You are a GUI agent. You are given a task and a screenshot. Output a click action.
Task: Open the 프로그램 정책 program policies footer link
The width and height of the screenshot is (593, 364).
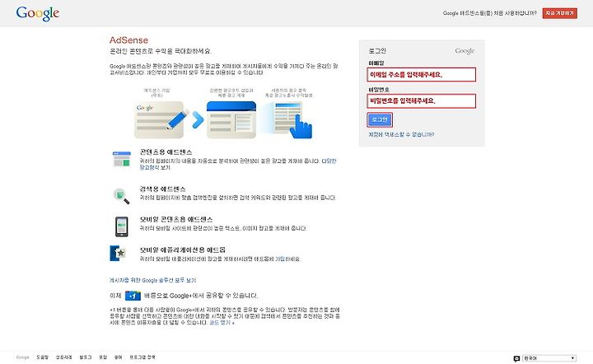(x=142, y=357)
